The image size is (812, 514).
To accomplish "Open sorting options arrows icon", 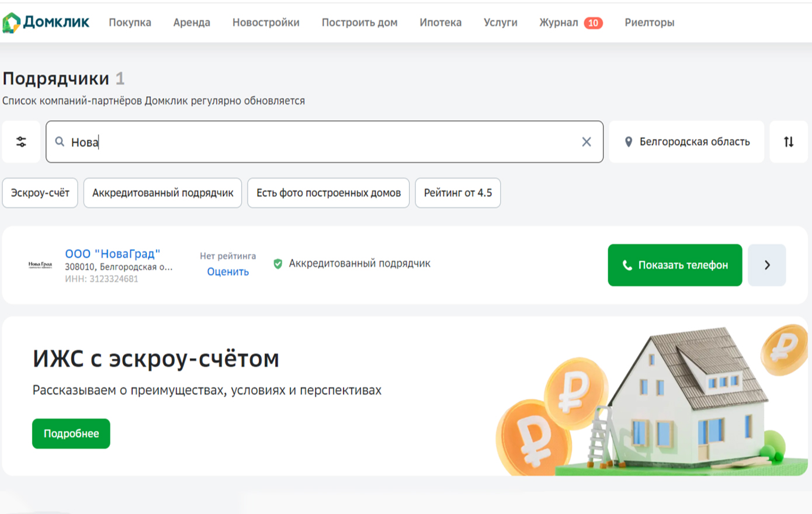I will point(789,142).
